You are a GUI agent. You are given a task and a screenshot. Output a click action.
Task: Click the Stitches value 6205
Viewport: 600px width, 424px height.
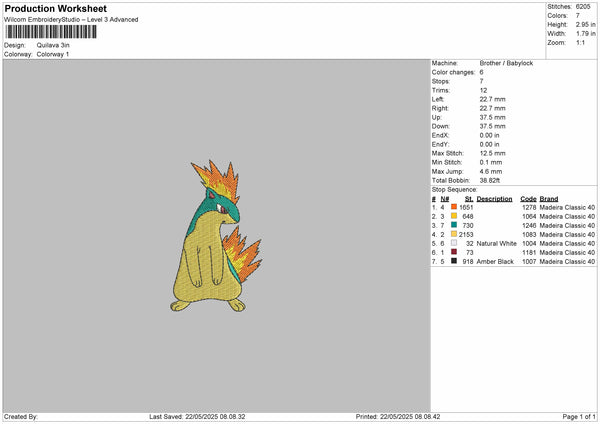pos(583,7)
